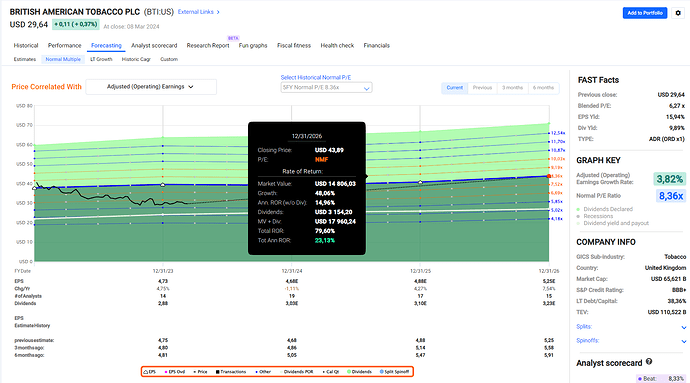Select the Forecasting tab
Image resolution: width=690 pixels, height=383 pixels.
(106, 45)
